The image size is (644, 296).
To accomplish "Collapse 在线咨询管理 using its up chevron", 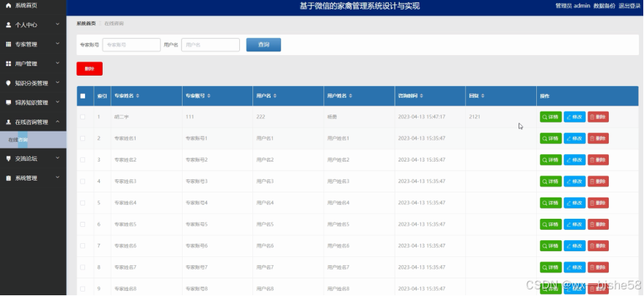I will click(57, 121).
